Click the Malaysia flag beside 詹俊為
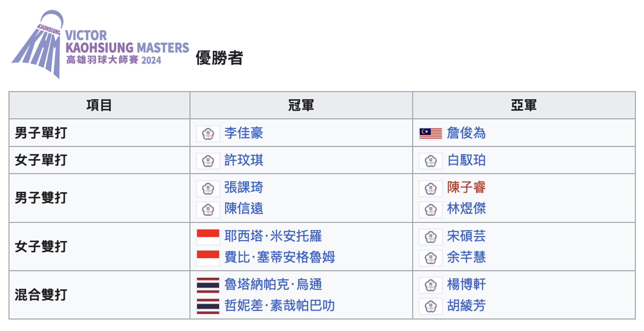 (x=430, y=134)
